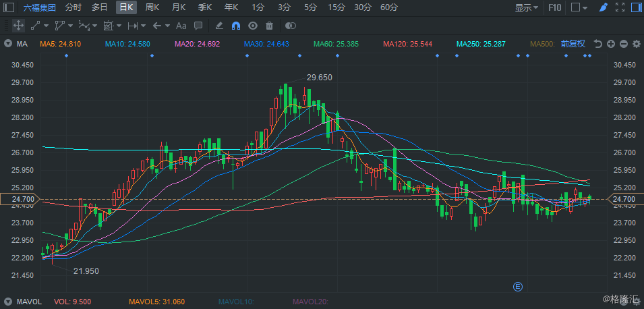644x309 pixels.
Task: Open chart settings gear icon
Action: click(637, 44)
